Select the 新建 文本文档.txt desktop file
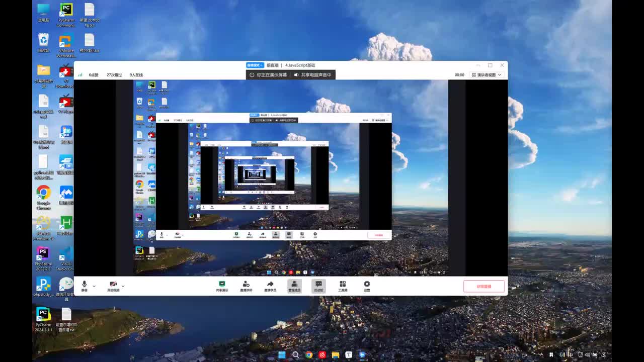The height and width of the screenshot is (362, 644). point(90,15)
